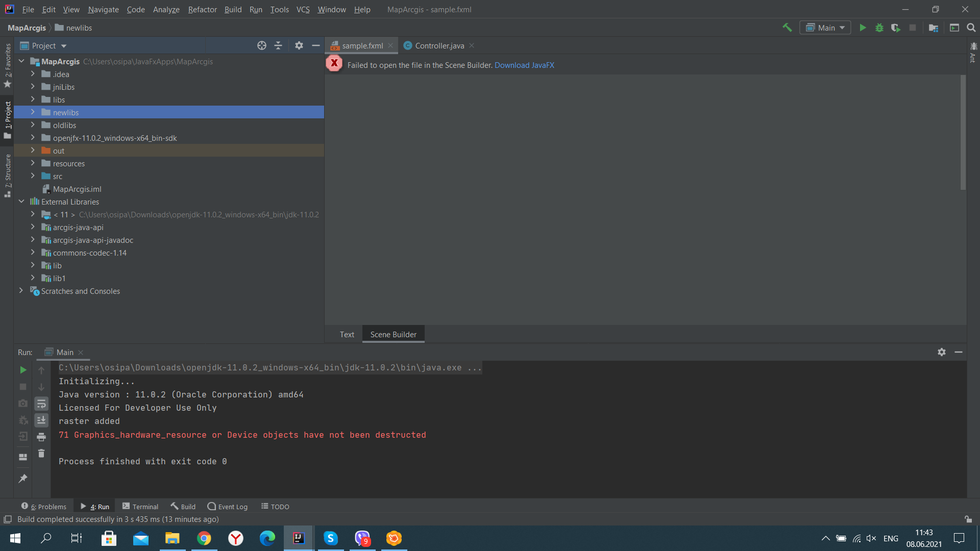980x551 pixels.
Task: Open Search Everywhere magnifier icon
Action: [971, 28]
